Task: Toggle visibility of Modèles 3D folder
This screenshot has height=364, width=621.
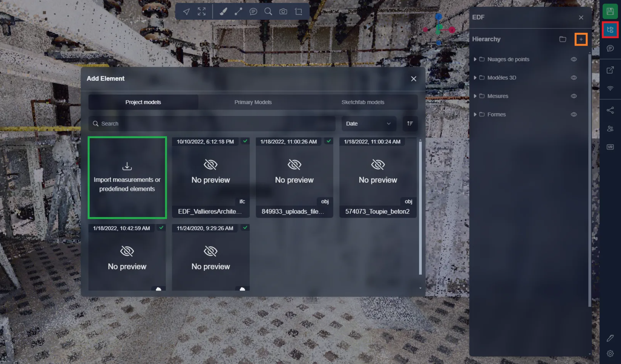Action: pos(574,78)
